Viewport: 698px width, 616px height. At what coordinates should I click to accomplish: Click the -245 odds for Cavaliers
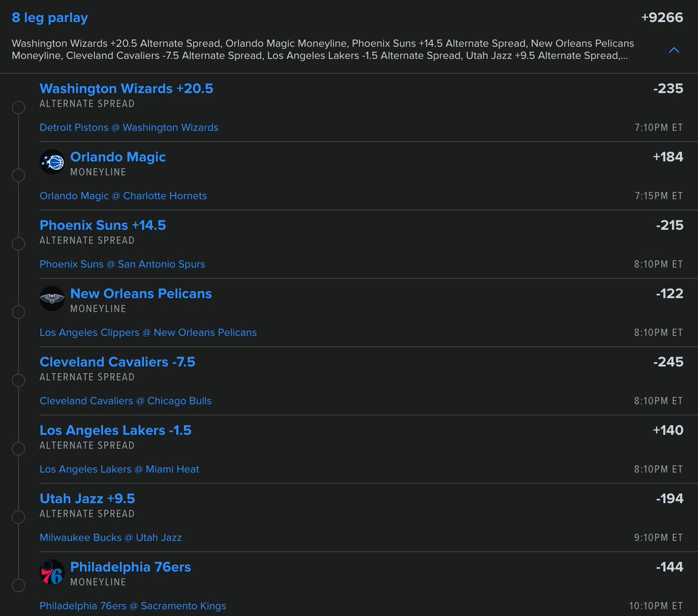[668, 362]
